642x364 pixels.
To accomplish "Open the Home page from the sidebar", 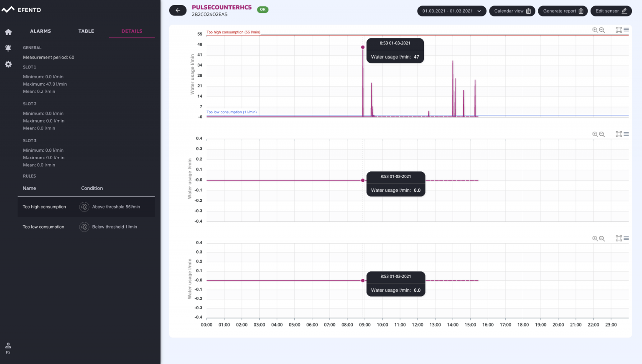I will pos(8,32).
